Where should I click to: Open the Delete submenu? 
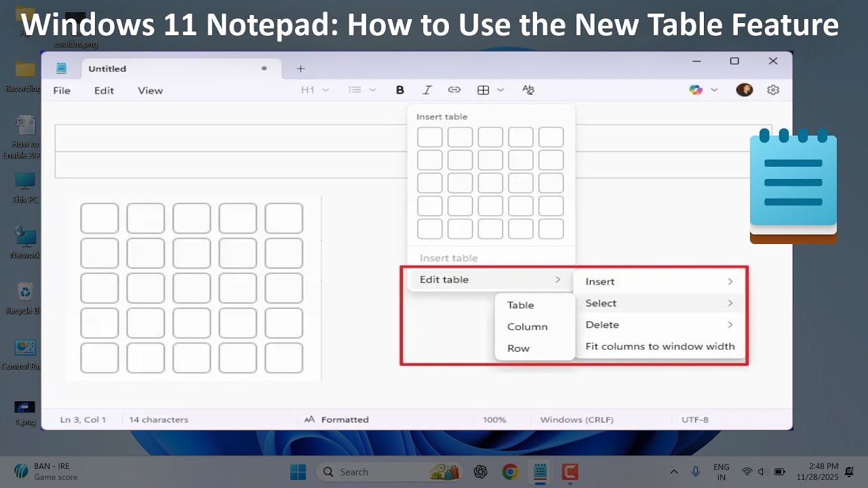[659, 325]
